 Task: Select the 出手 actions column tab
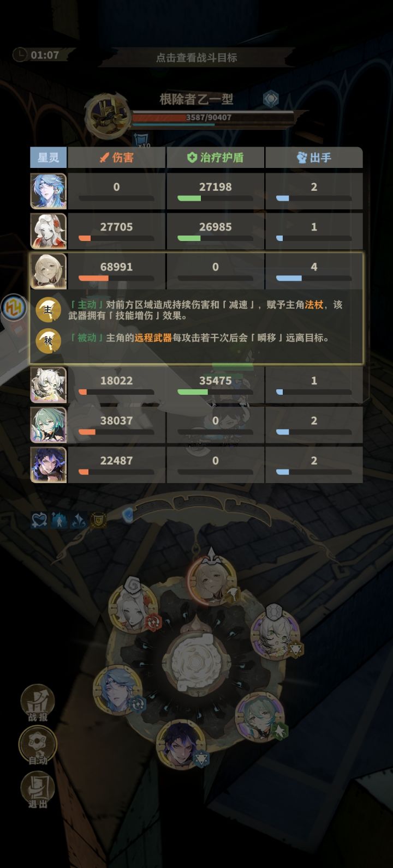point(314,158)
